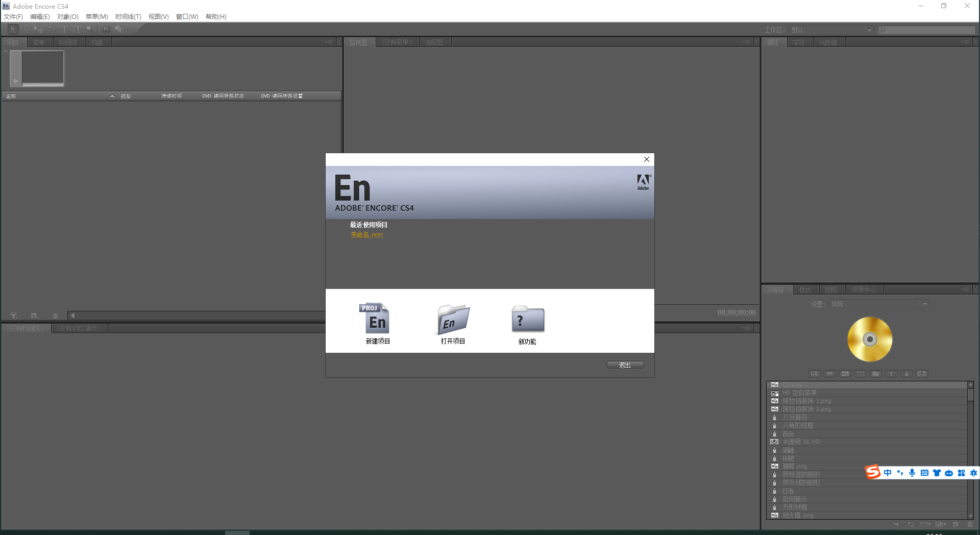
Task: Activate the Zoom magnifier tool
Action: click(90, 29)
